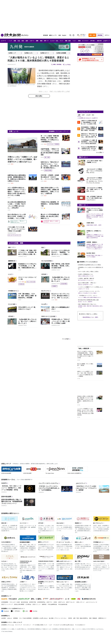111x644 pixels.
Task: Switch ranking to 人気記事 tab
Action: [x=88, y=115]
